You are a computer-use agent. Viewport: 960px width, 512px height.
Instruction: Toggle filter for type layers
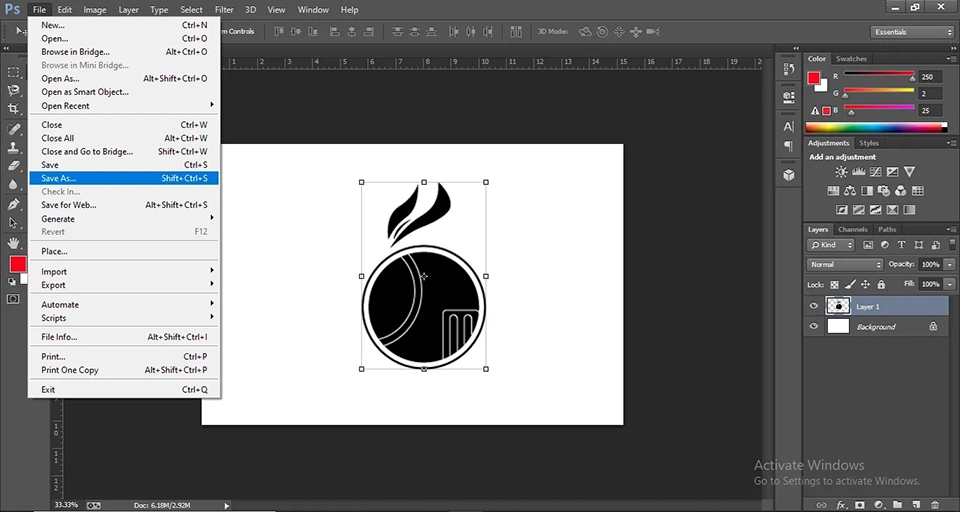901,245
